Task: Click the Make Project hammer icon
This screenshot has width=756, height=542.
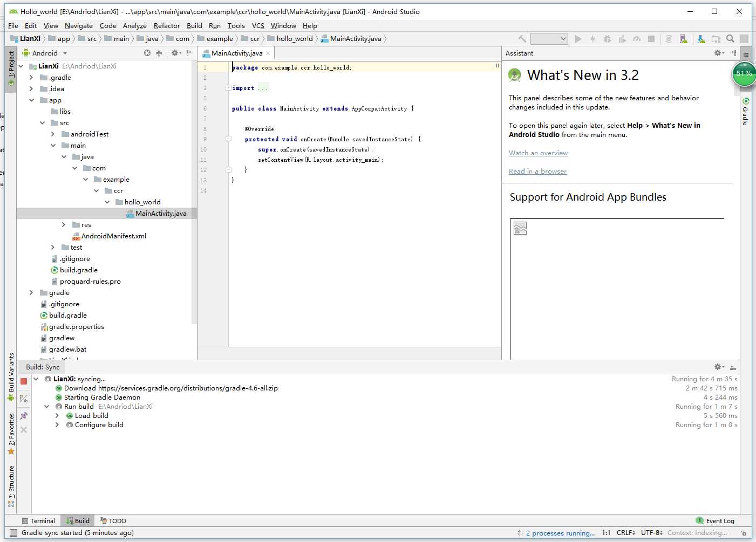Action: click(x=522, y=39)
